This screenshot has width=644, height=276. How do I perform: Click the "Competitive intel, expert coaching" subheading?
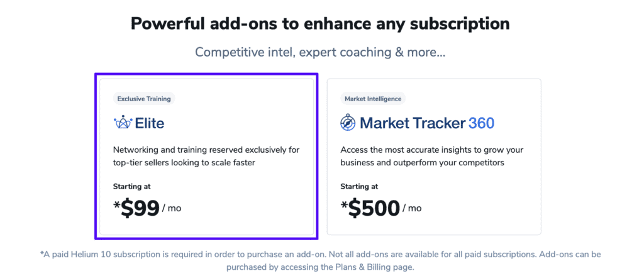[320, 52]
